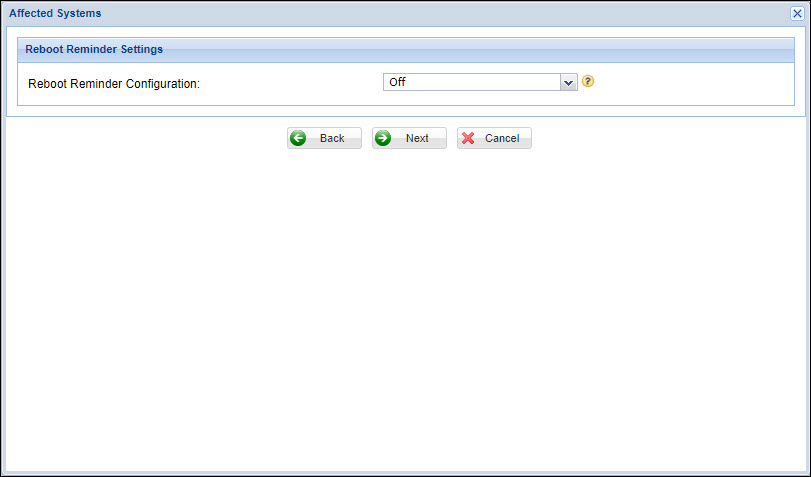The height and width of the screenshot is (477, 811).
Task: Click the 'Reboot Reminder Settings' section header
Action: pos(94,49)
